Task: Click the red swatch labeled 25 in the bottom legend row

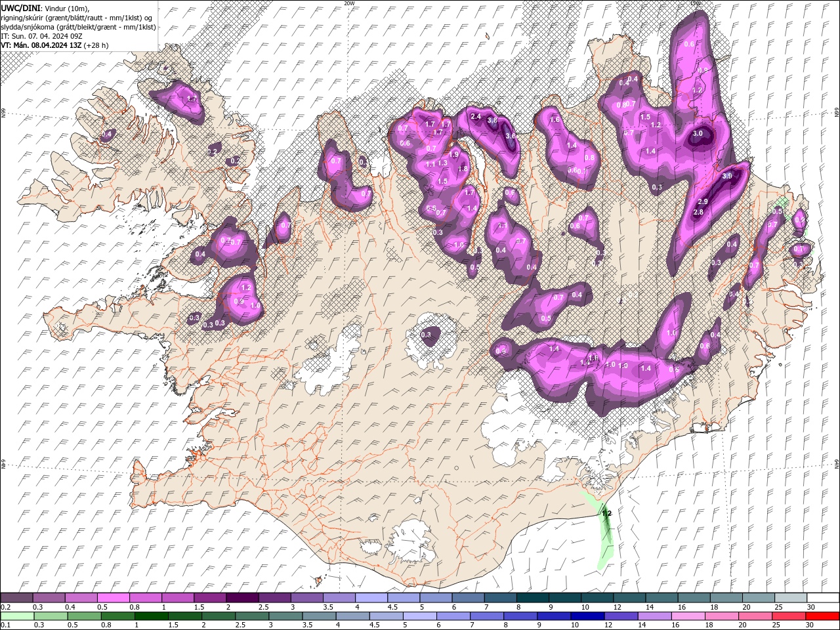Action: point(789,616)
